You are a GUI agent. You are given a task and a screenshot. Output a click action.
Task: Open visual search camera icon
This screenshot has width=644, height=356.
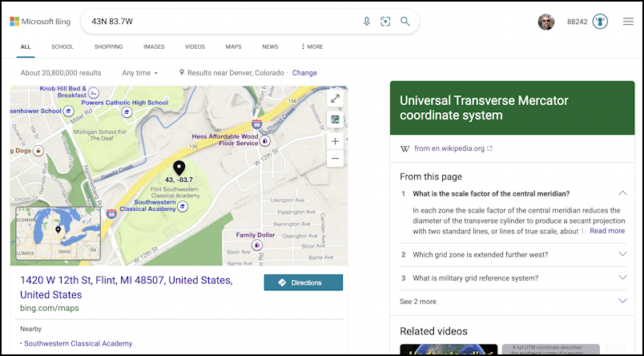pyautogui.click(x=385, y=22)
